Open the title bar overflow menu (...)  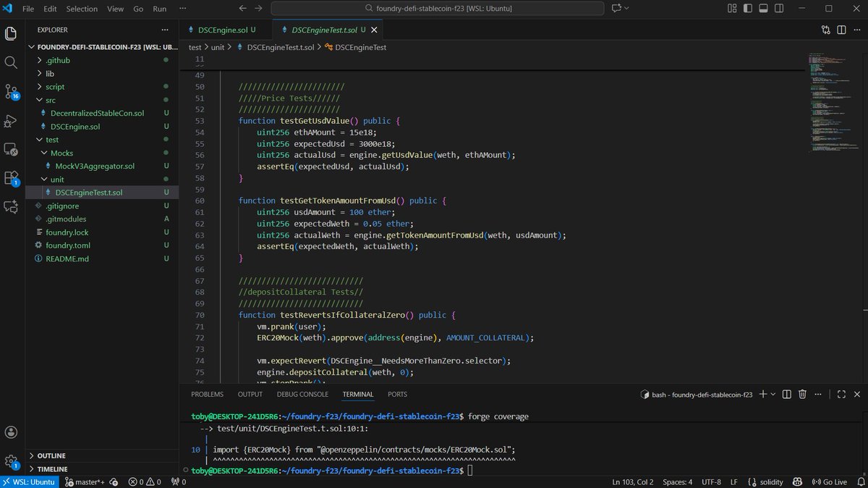pyautogui.click(x=182, y=9)
